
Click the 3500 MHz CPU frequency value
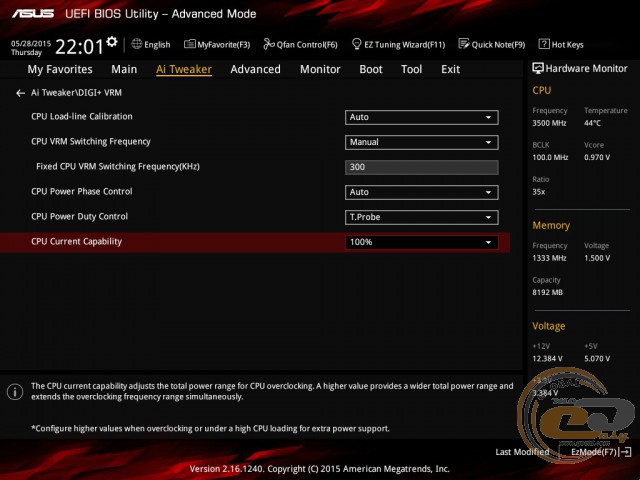tap(549, 123)
